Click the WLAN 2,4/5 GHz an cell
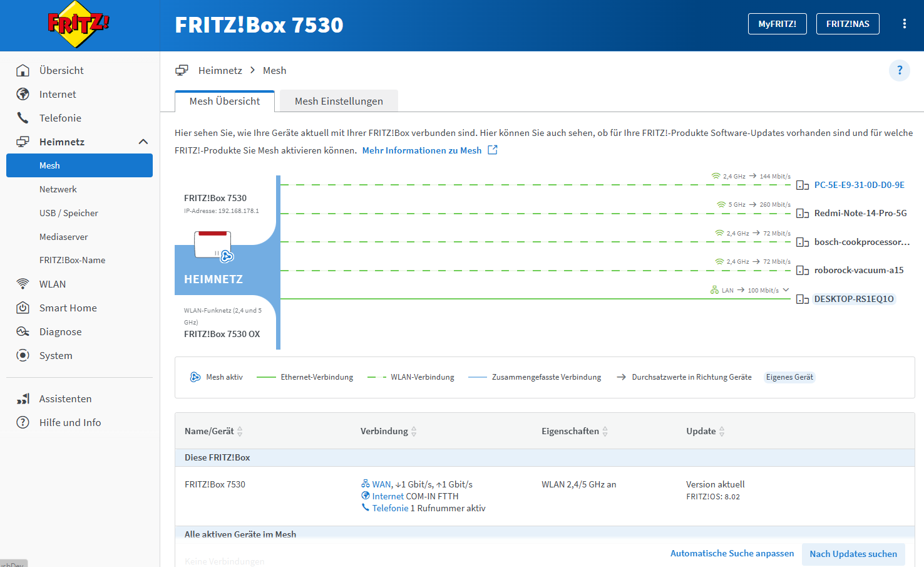The image size is (924, 567). click(x=579, y=484)
